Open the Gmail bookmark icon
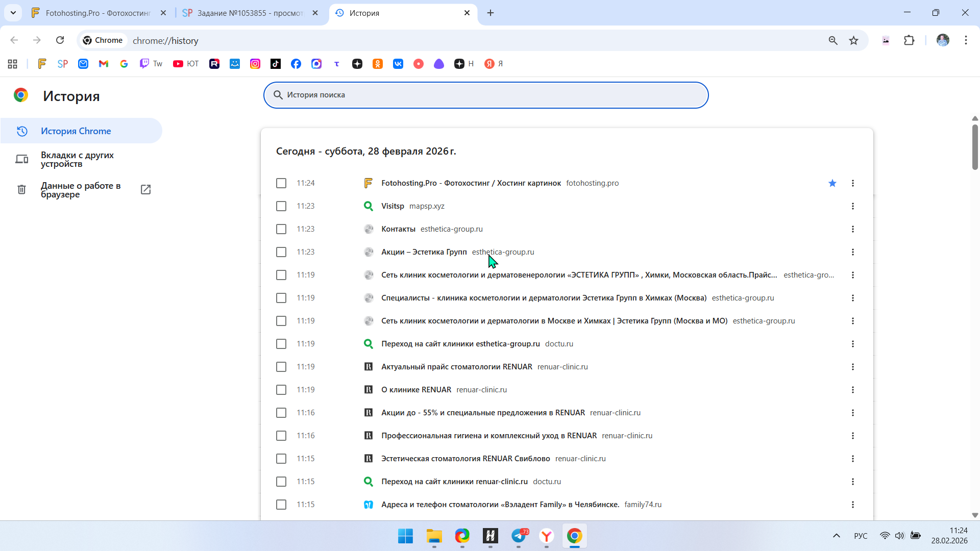This screenshot has height=551, width=980. pyautogui.click(x=104, y=64)
